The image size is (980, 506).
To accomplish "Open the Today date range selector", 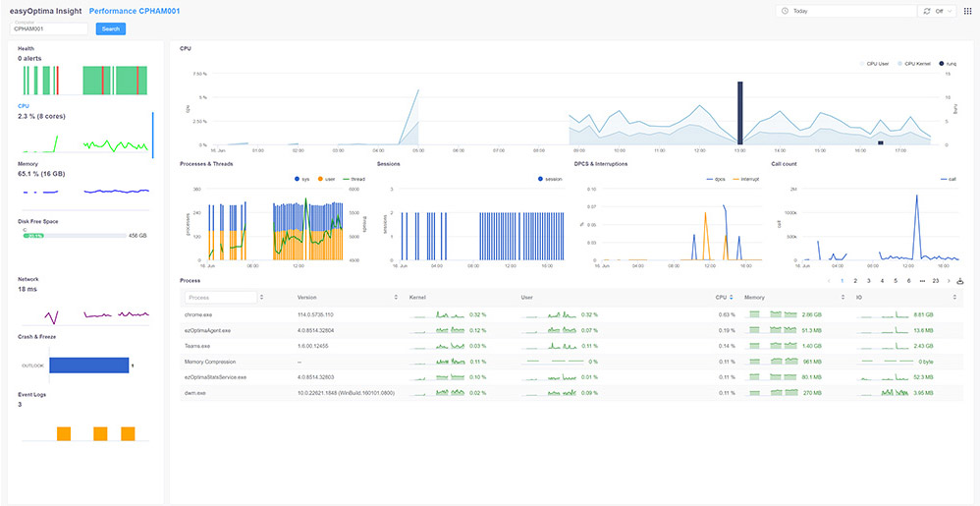I will tap(844, 11).
